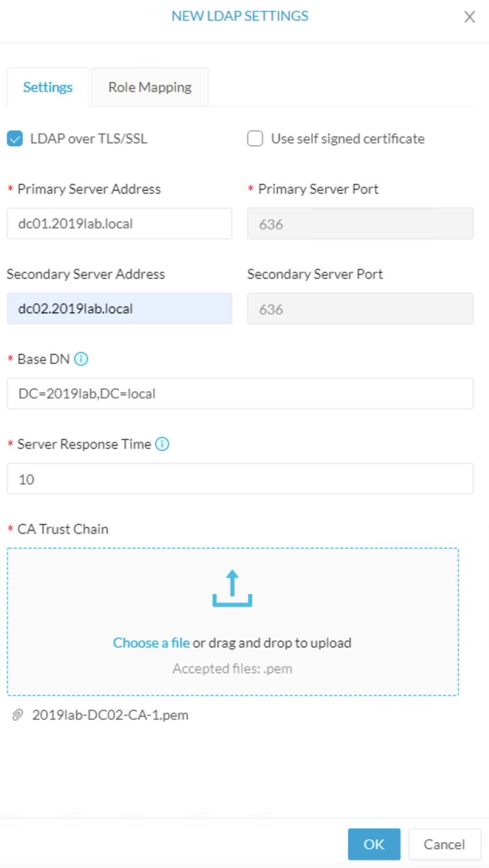Select the 2019lab-DC02-CA-1.pem file entry
Screen dimensions: 489x868
pos(110,715)
